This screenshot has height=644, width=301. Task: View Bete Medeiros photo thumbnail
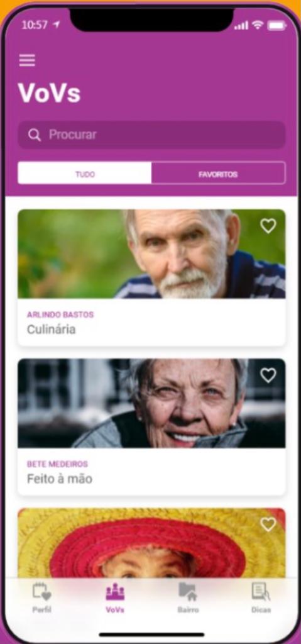coord(151,403)
